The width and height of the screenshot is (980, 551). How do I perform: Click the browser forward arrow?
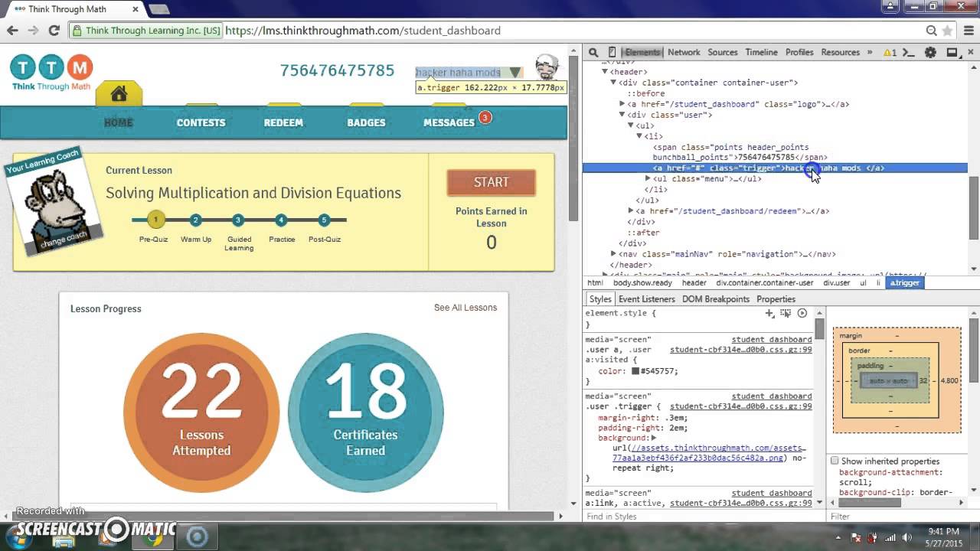(x=33, y=31)
